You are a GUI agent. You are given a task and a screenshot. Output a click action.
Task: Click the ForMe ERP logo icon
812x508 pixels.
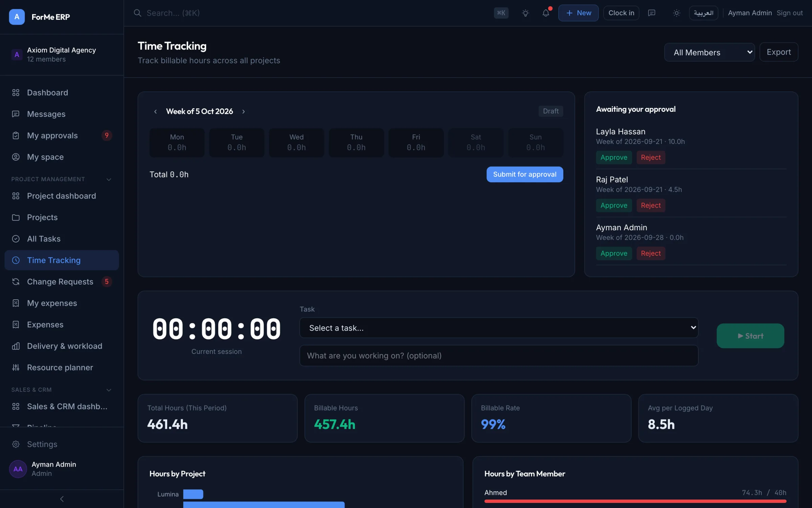click(17, 17)
